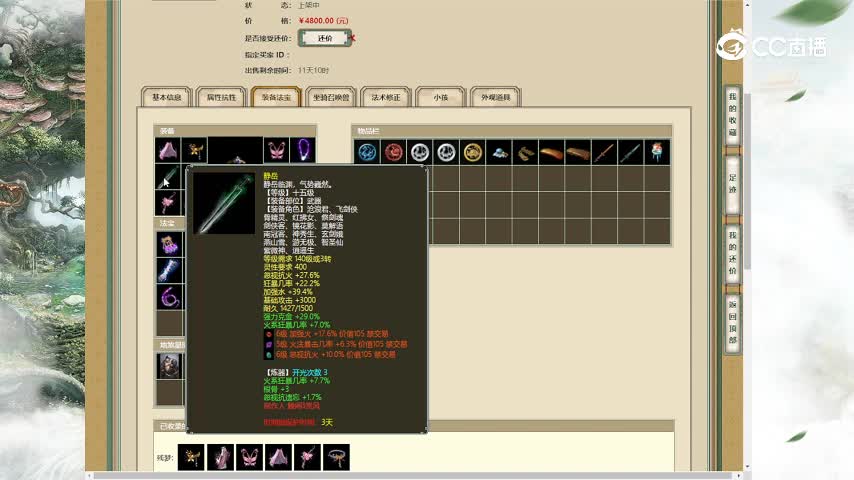The image size is (854, 480).
Task: Click the pink robe in the 残梦 row
Action: 220,457
